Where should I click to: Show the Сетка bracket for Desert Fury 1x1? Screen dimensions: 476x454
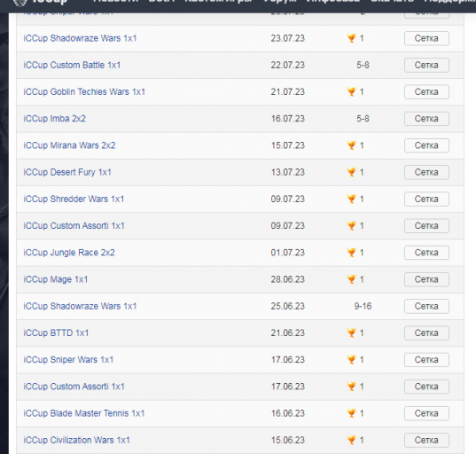[426, 173]
